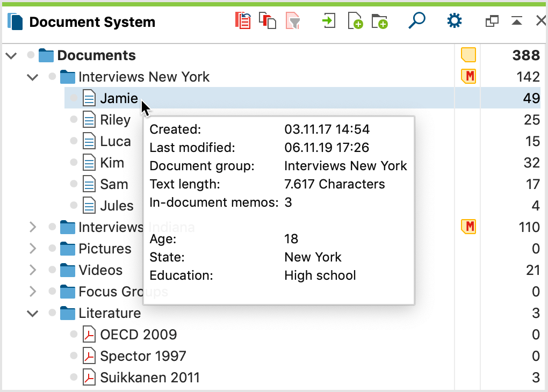The image size is (548, 392).
Task: Collapse the panel with the upward arrow icon
Action: coord(516,21)
